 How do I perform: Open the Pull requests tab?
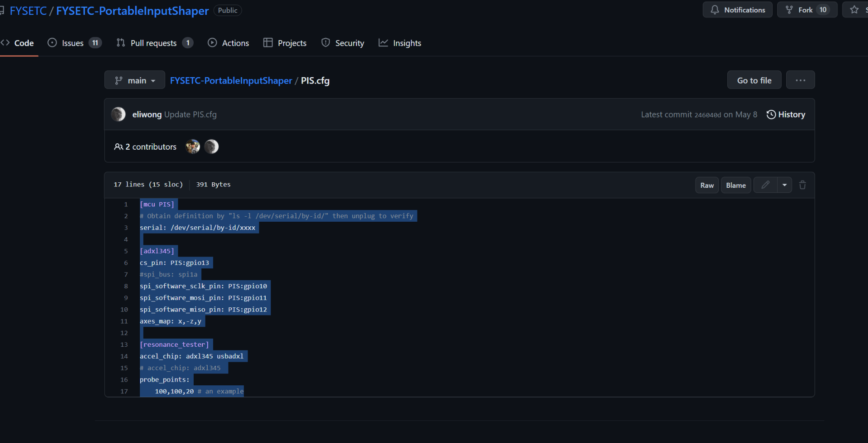(x=155, y=43)
